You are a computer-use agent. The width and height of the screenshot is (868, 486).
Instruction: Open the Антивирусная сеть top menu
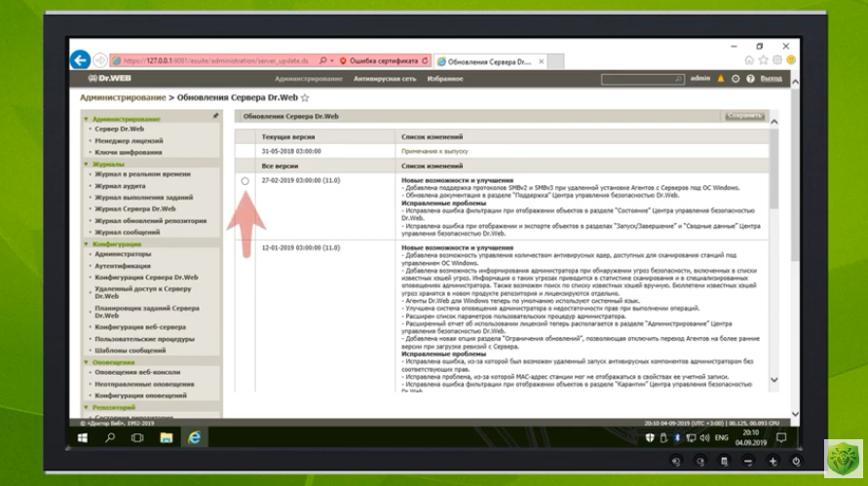tap(385, 79)
